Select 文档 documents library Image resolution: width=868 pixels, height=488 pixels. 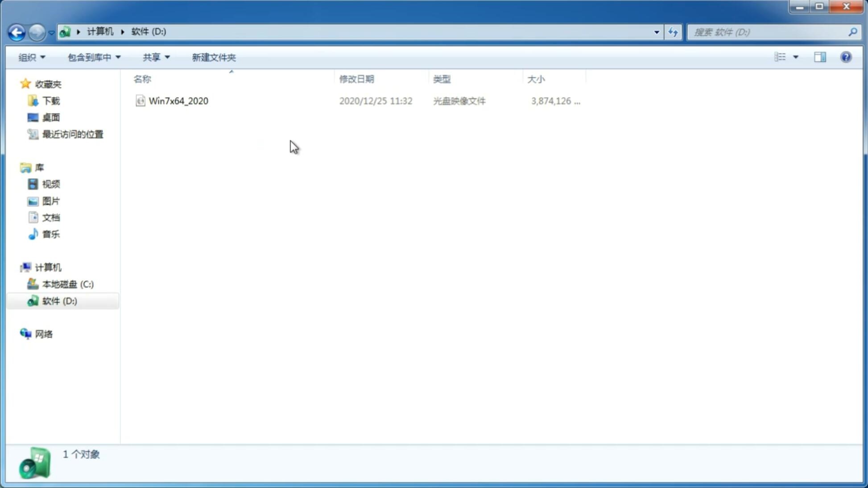[51, 218]
